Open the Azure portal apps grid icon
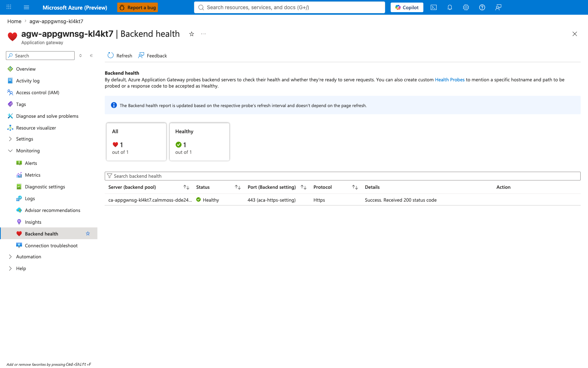 9,7
